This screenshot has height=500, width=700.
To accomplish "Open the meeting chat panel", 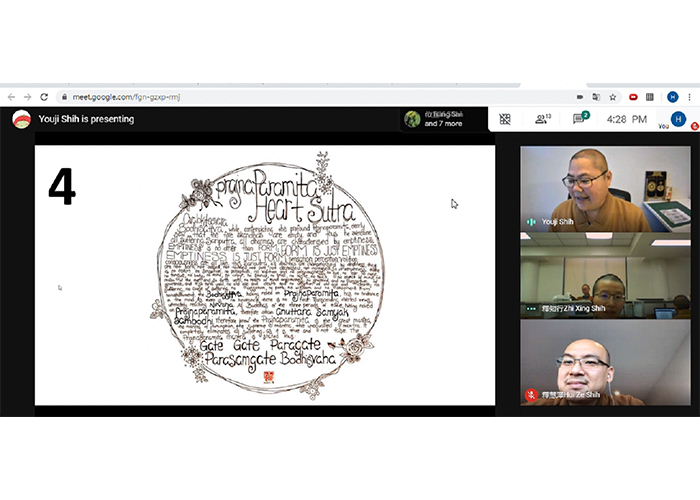I will tap(579, 119).
